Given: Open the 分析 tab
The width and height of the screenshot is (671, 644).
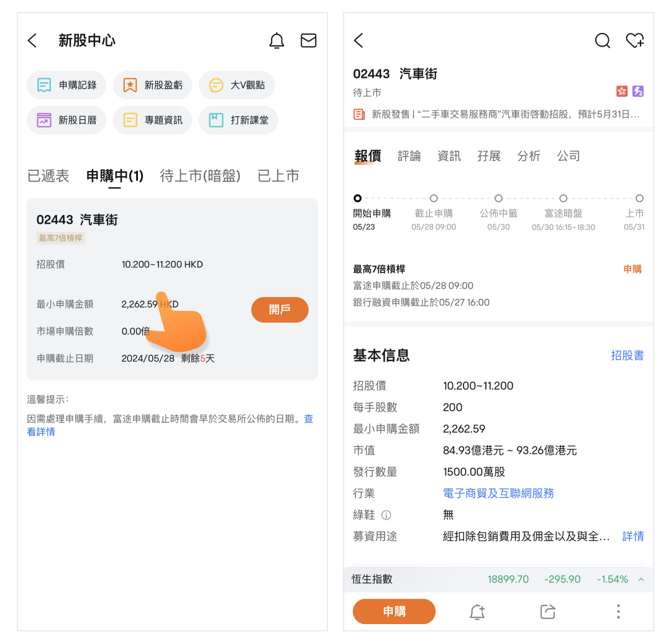Looking at the screenshot, I should click(x=528, y=156).
